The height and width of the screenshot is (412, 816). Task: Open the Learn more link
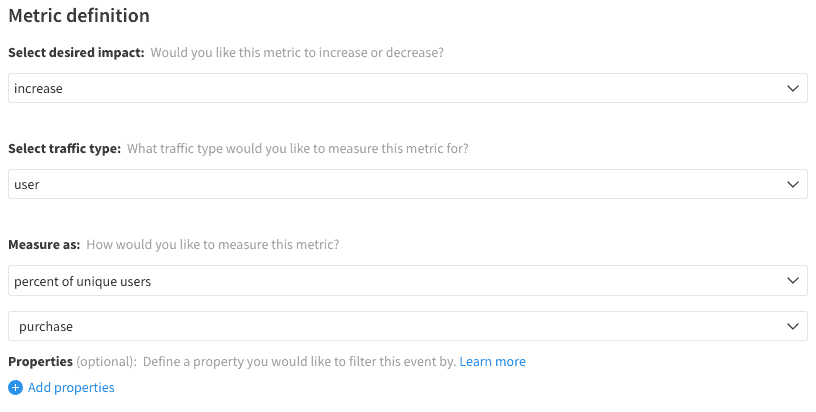pos(492,361)
